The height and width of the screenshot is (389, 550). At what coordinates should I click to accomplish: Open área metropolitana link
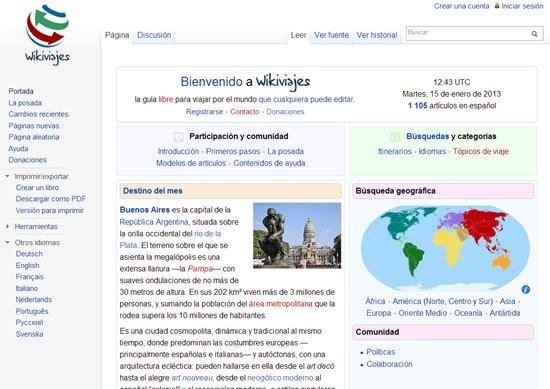pyautogui.click(x=281, y=304)
